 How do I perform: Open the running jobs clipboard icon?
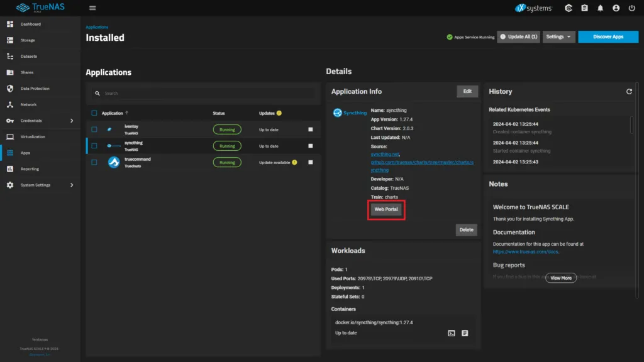click(584, 8)
